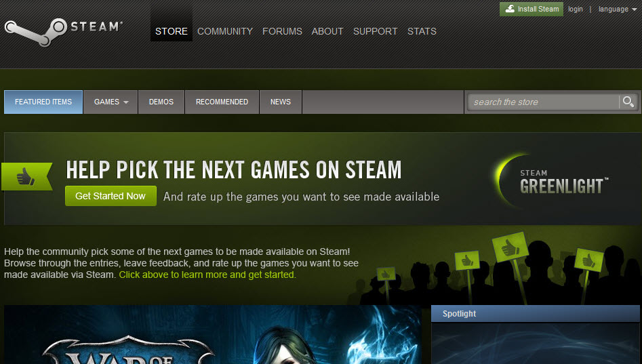Click the green thumbs-up ribbon icon
Screen dimensions: 642x364
click(26, 177)
